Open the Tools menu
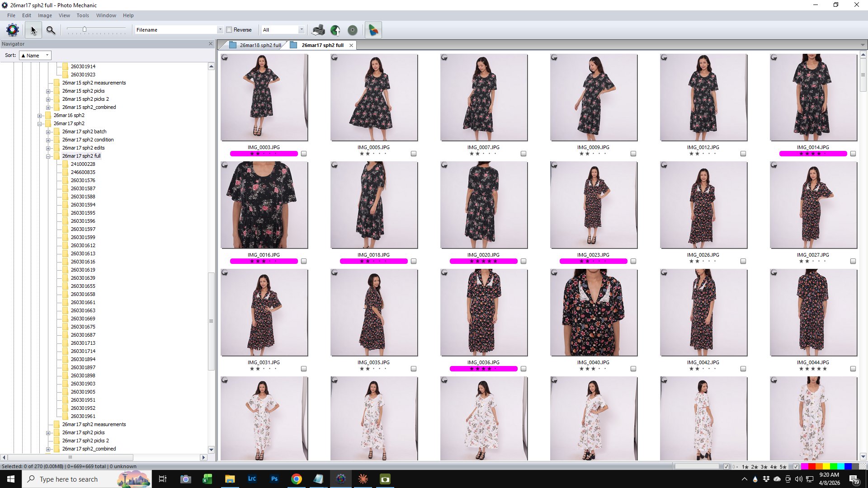This screenshot has width=868, height=488. tap(83, 15)
